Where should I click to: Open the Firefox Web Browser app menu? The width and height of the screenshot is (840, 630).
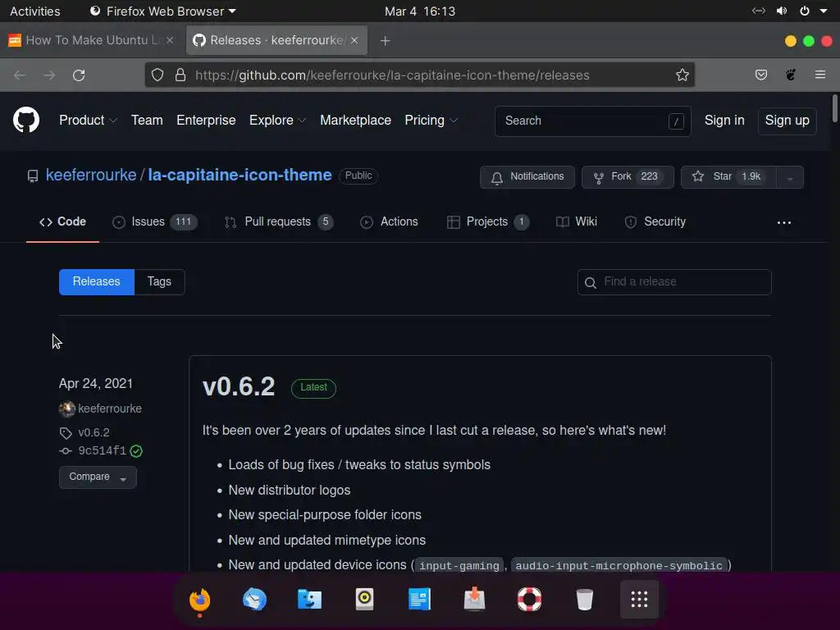point(163,11)
